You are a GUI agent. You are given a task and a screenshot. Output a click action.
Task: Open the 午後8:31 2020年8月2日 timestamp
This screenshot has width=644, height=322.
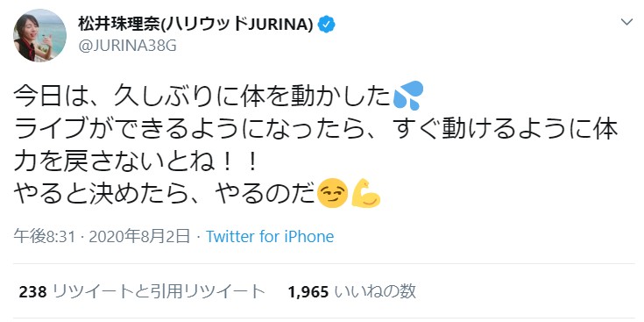pos(102,237)
